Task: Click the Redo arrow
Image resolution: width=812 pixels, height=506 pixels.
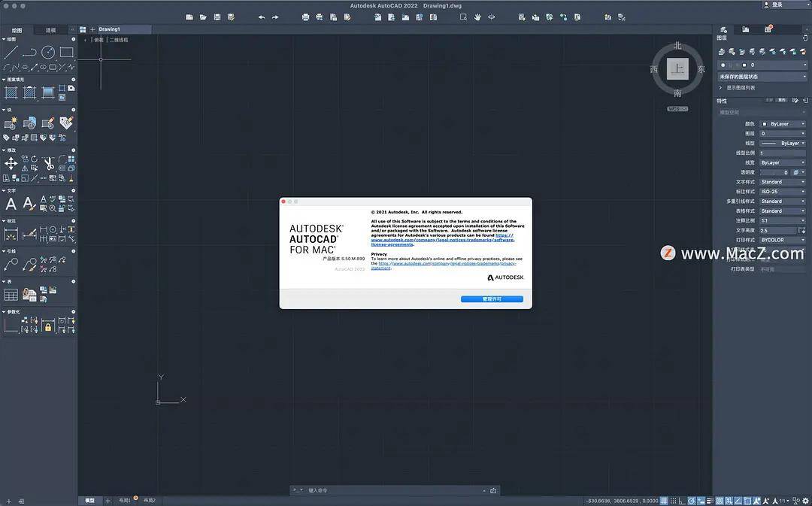Action: click(x=275, y=17)
